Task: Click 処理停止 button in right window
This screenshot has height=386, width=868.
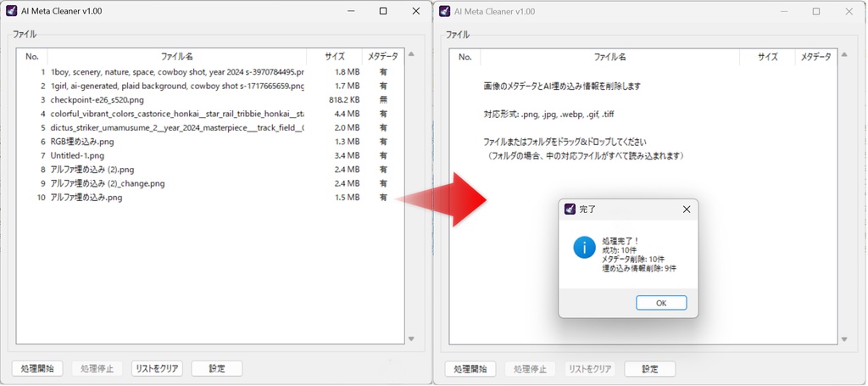Action: click(531, 369)
